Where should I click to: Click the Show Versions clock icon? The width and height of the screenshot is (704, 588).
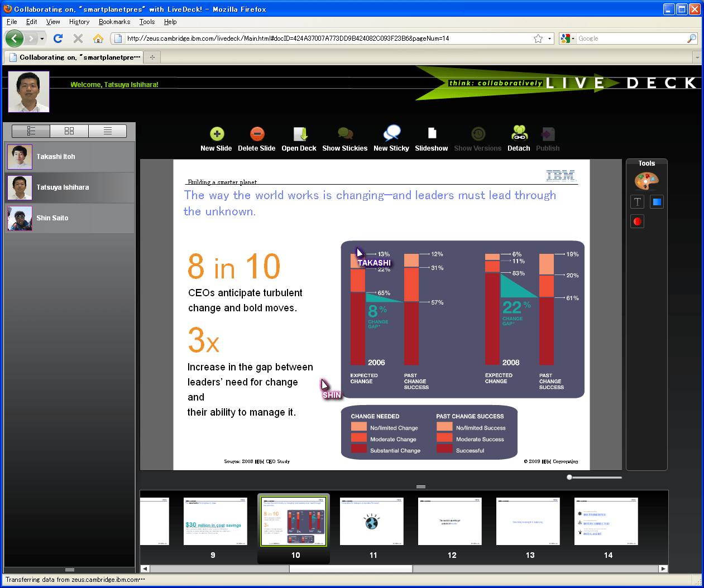click(478, 134)
